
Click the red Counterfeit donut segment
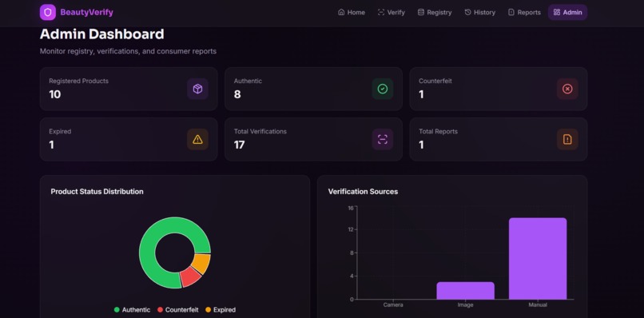click(191, 276)
